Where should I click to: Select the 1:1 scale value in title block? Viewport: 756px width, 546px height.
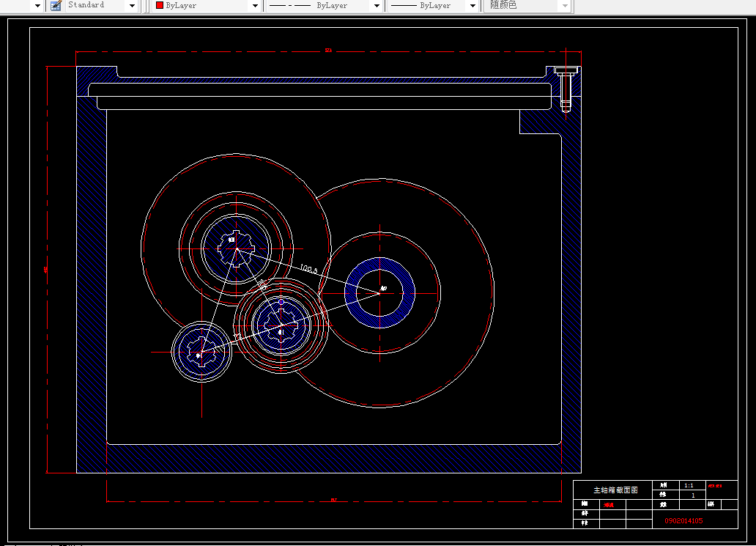pos(689,485)
